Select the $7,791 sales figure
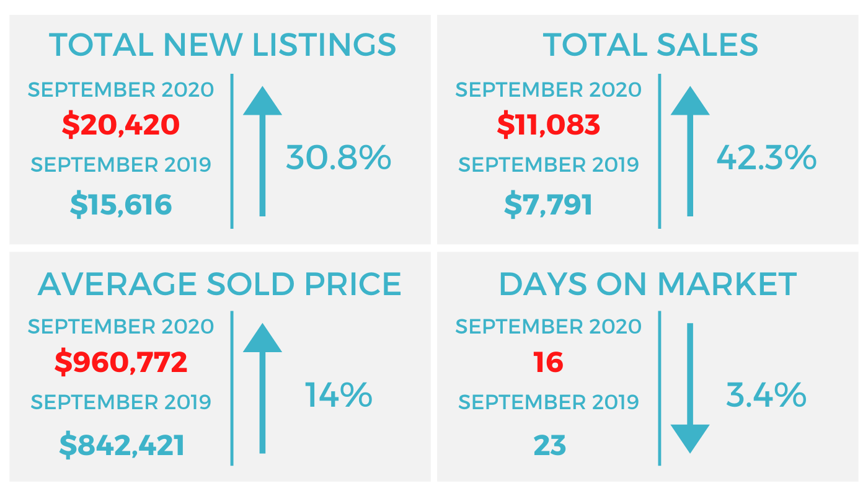Image resolution: width=868 pixels, height=496 pixels. pos(548,205)
